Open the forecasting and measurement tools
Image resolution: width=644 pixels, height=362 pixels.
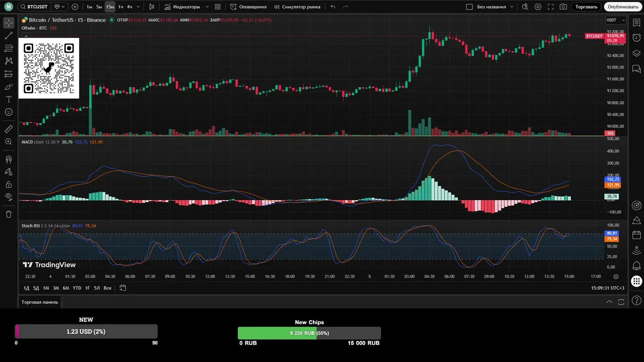tap(9, 74)
